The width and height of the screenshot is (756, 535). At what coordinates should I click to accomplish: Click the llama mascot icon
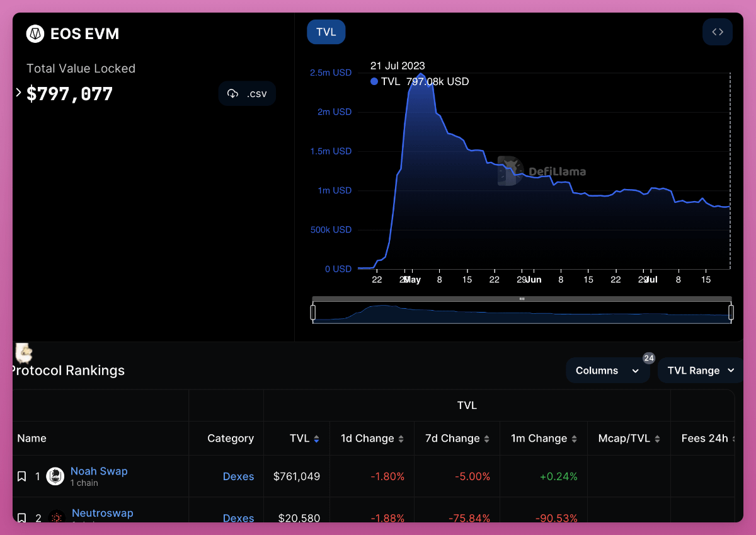23,353
